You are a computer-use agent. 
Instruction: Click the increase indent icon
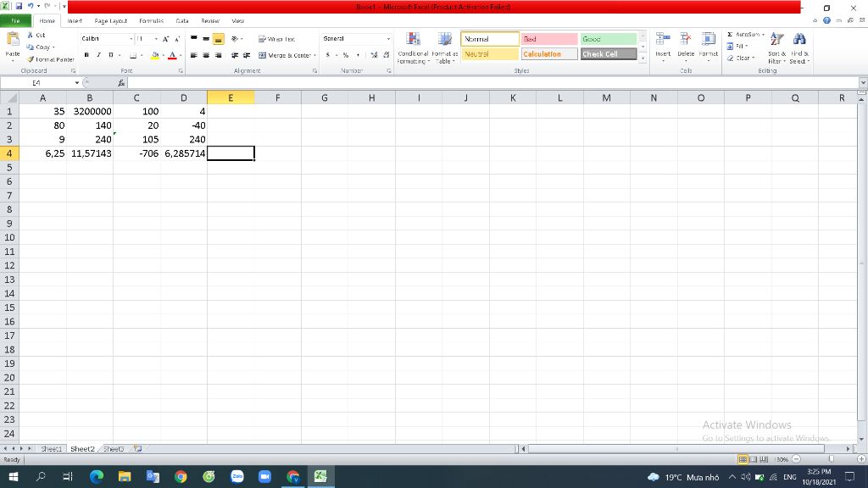click(x=247, y=55)
